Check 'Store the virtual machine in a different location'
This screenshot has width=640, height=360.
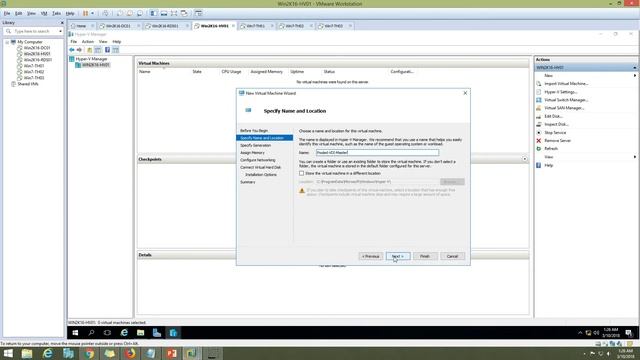[x=302, y=173]
